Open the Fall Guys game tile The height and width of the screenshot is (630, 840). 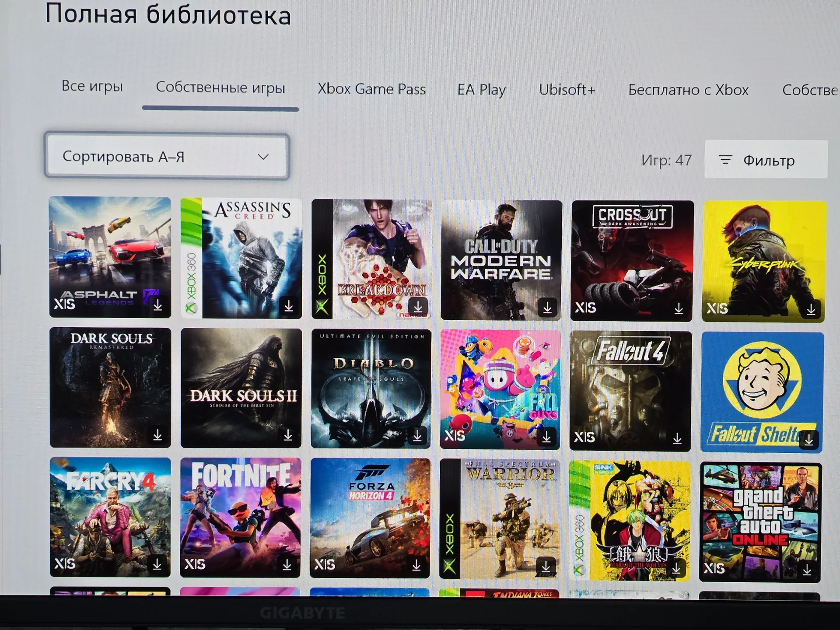pyautogui.click(x=500, y=390)
